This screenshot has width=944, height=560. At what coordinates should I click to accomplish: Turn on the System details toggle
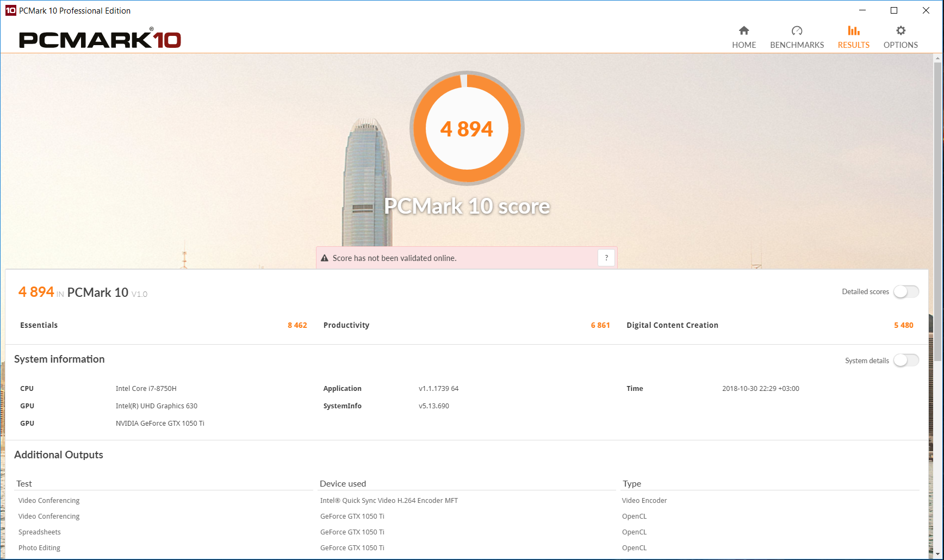[x=906, y=360]
